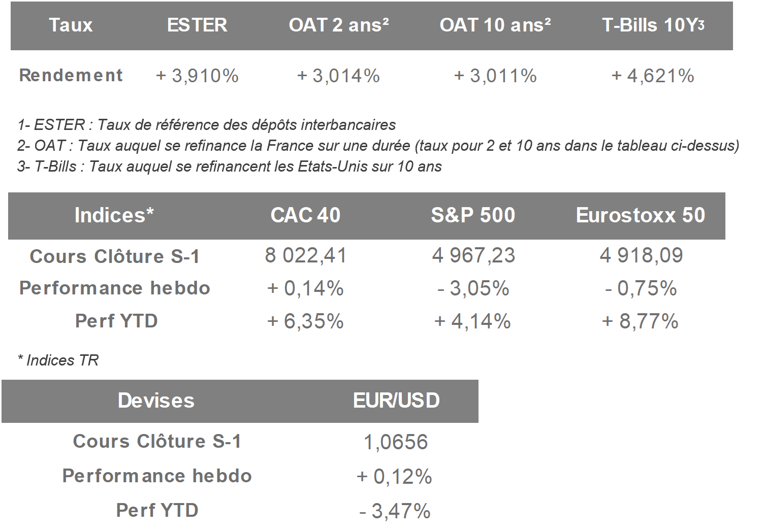The image size is (767, 532).
Task: Select the CAC 40 column header
Action: click(x=305, y=215)
